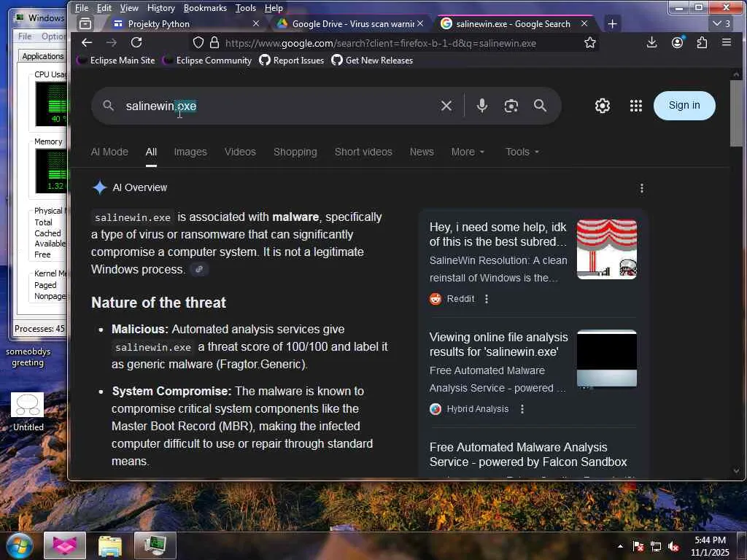Screen dimensions: 747x560
Task: Search by image with Google Lens
Action: (511, 106)
